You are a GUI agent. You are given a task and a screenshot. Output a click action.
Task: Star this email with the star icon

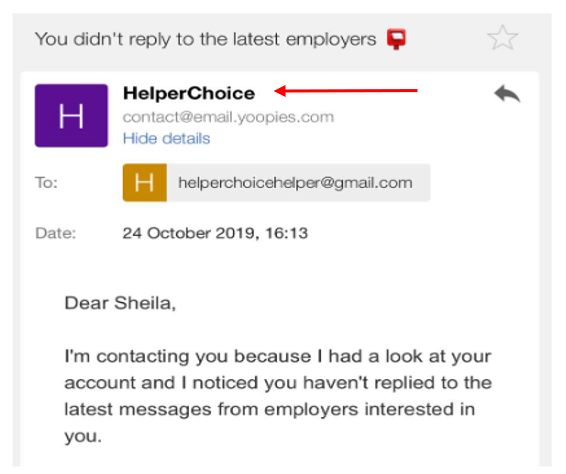pos(502,38)
